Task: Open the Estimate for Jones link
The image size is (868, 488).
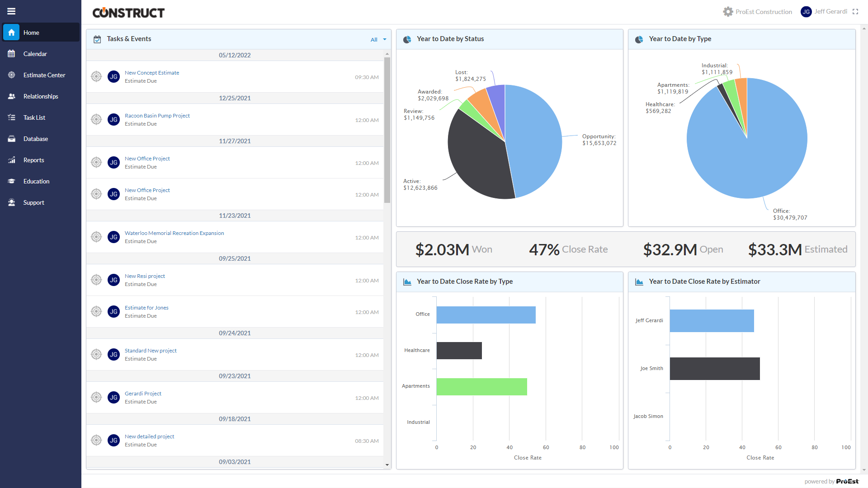Action: point(146,308)
